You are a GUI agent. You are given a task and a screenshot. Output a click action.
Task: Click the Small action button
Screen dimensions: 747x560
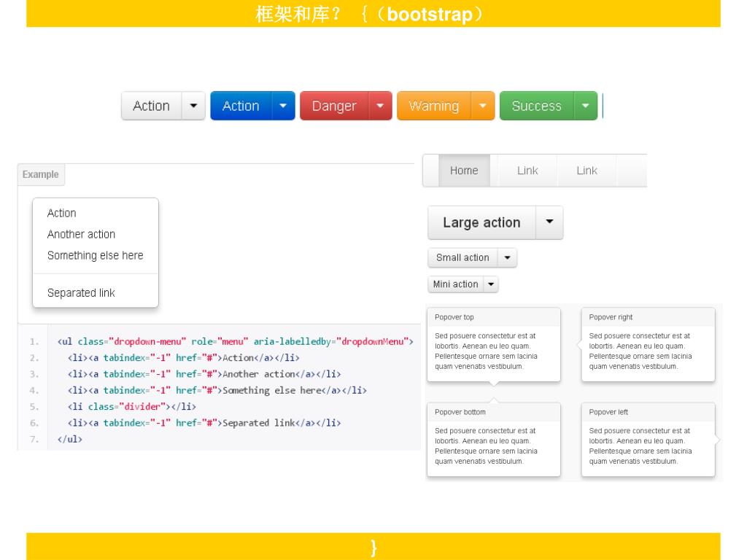pos(462,257)
